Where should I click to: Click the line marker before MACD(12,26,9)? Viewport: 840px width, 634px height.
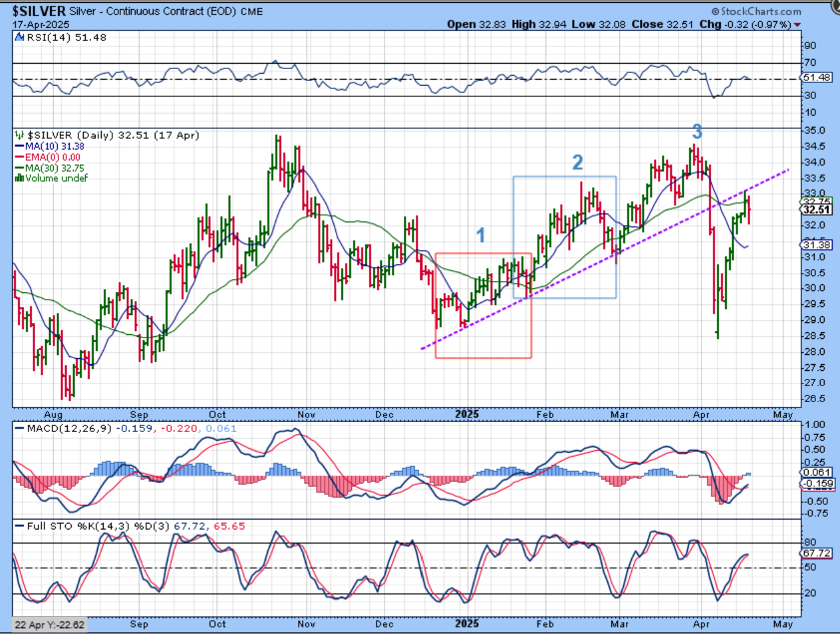[20, 429]
